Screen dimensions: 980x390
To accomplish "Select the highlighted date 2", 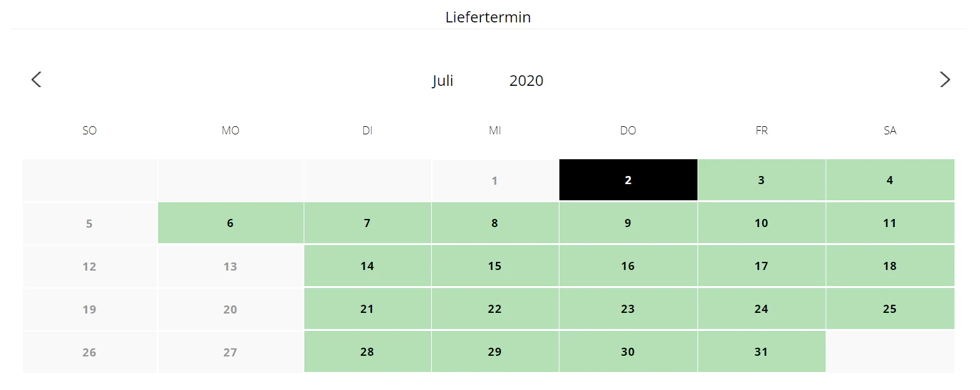I will (628, 180).
